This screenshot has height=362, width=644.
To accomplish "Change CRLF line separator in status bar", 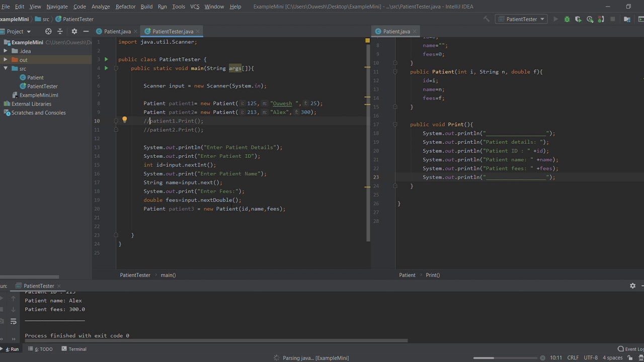I will [573, 358].
